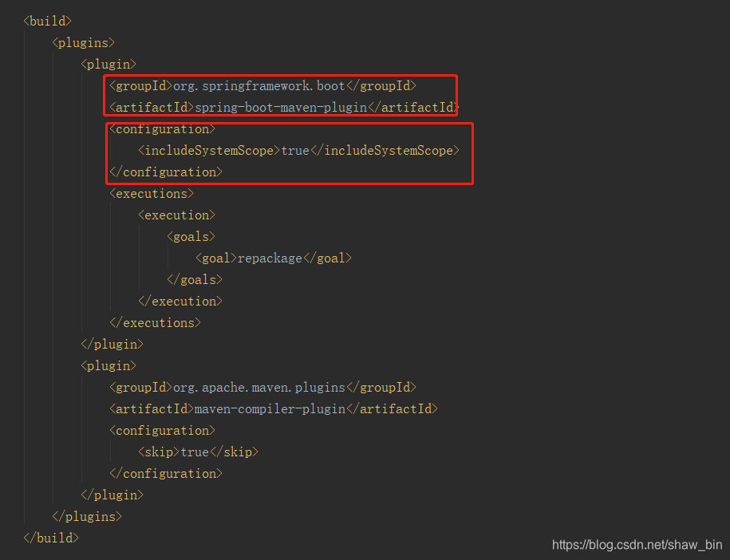Click the closing build tag

(x=51, y=538)
